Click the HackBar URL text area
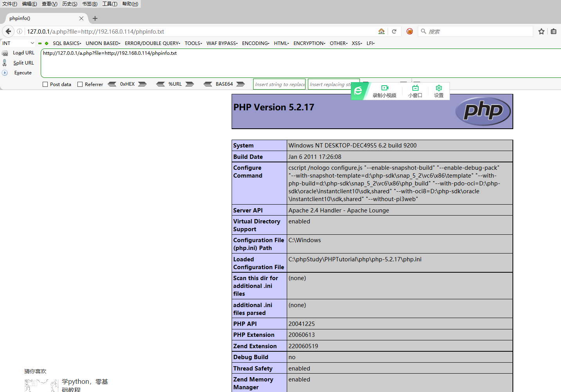The height and width of the screenshot is (392, 561). tap(301, 63)
